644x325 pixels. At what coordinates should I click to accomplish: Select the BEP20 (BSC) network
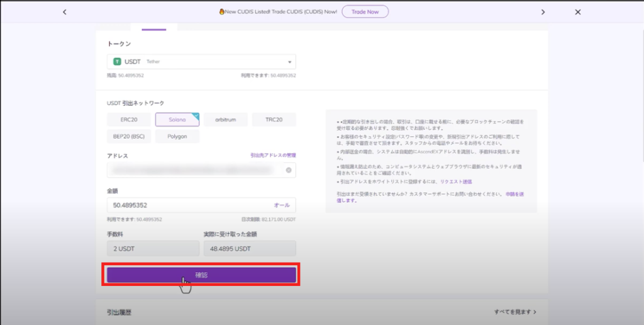(x=129, y=136)
